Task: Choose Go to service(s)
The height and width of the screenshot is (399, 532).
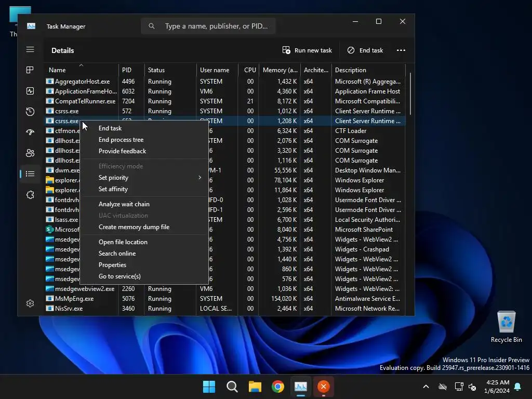Action: (x=144, y=277)
